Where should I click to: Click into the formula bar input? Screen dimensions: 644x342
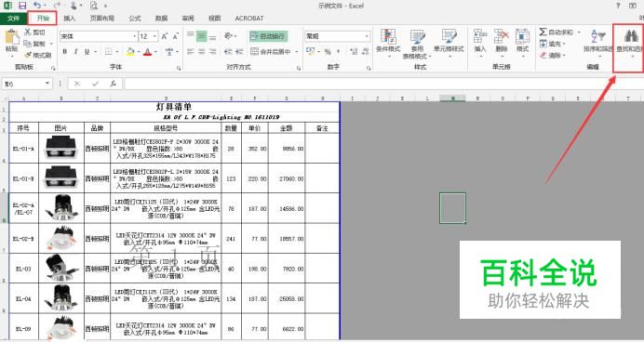[x=382, y=84]
